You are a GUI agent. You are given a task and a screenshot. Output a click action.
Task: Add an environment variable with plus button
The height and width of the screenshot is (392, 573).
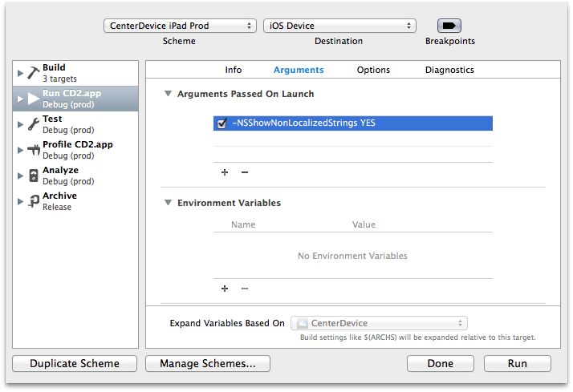point(225,289)
